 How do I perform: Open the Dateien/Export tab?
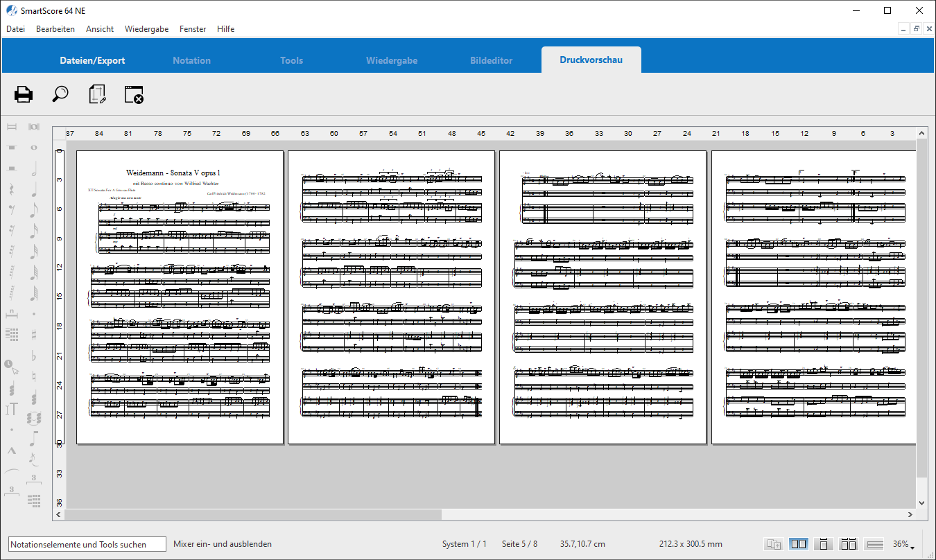click(x=92, y=60)
